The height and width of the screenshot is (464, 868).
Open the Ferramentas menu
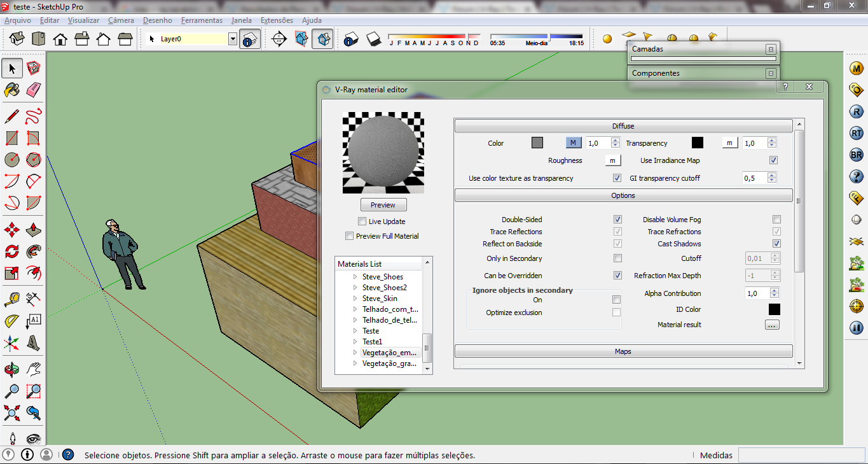click(x=202, y=20)
